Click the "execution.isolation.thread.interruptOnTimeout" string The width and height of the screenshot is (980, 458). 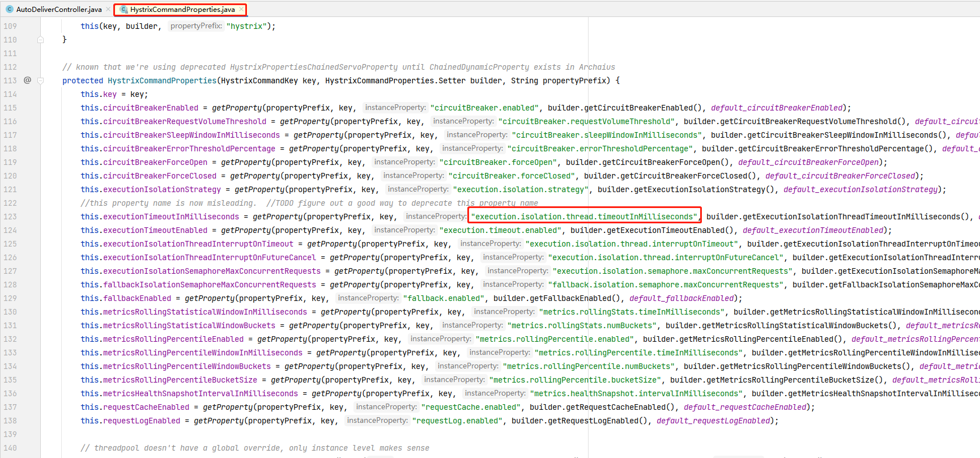pos(632,244)
